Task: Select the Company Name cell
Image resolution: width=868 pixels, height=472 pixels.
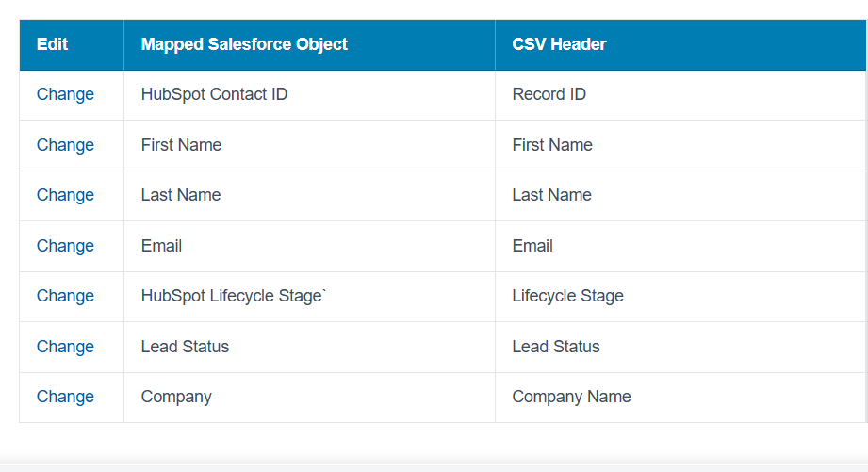Action: [571, 397]
